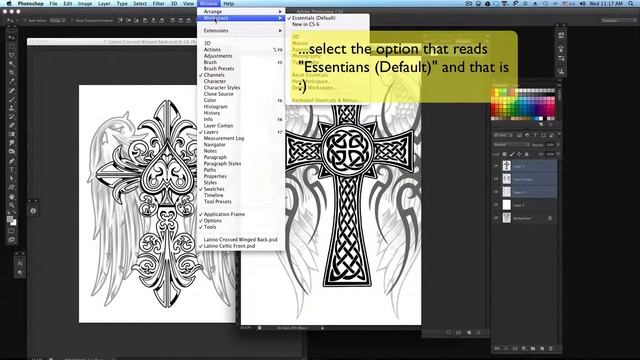Image resolution: width=640 pixels, height=360 pixels.
Task: Toggle Quick Mask mode in toolbar
Action: click(12, 231)
